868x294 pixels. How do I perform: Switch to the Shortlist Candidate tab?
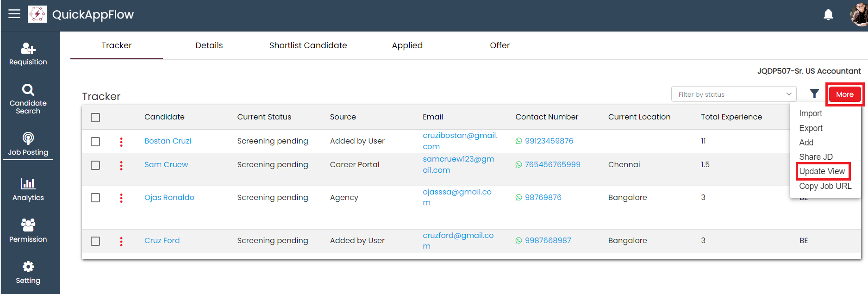coord(308,45)
